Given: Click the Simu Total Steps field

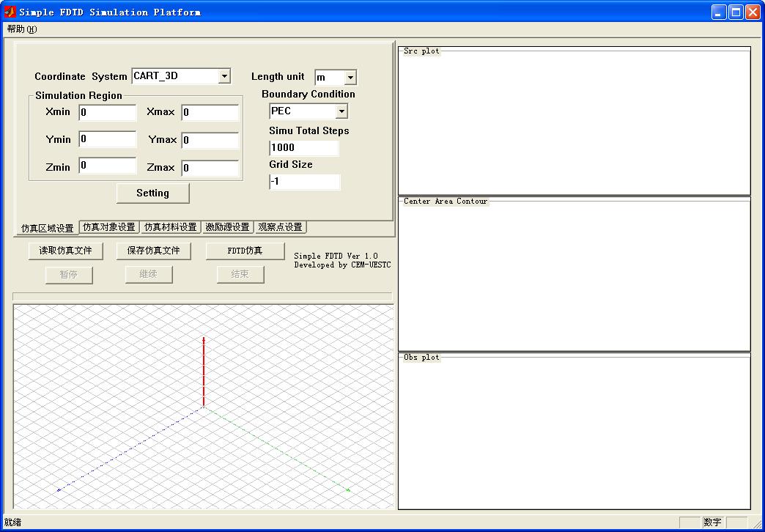Looking at the screenshot, I should tap(304, 148).
